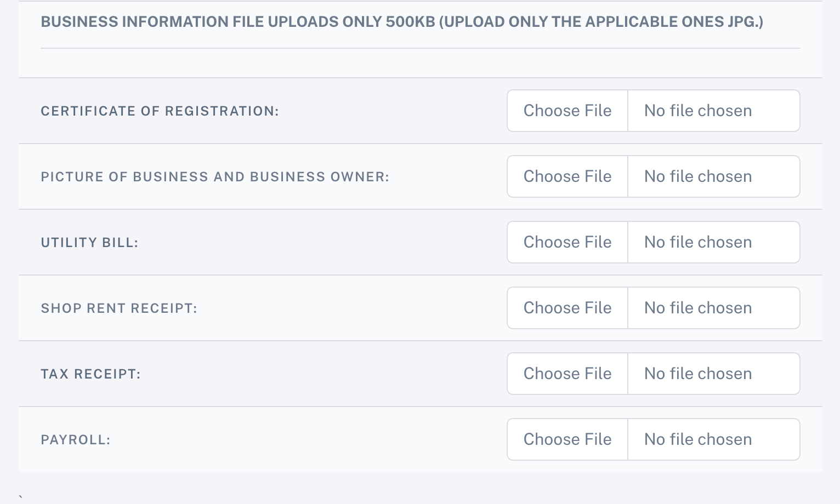
Task: Select the Utility Bill label text
Action: [x=89, y=243]
